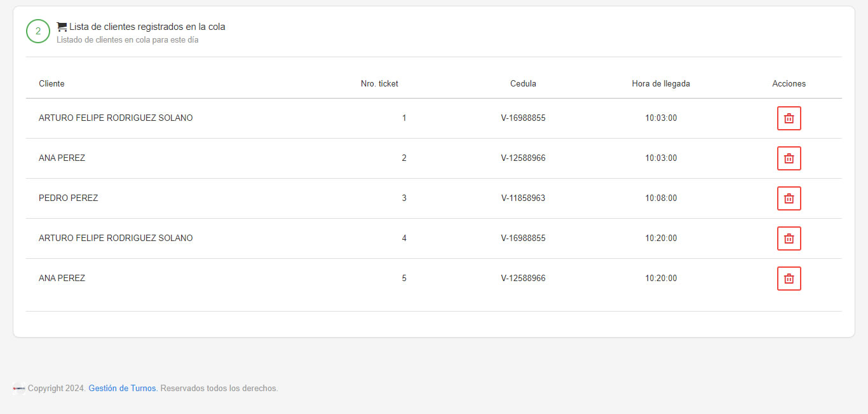The image size is (868, 414).
Task: Click the trash icon for ticket 5
Action: tap(789, 279)
